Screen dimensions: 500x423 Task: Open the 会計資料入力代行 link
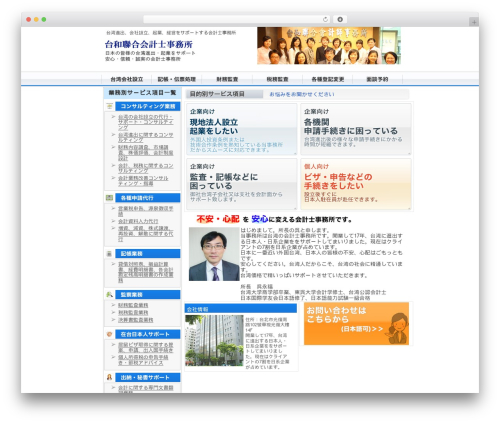(138, 221)
